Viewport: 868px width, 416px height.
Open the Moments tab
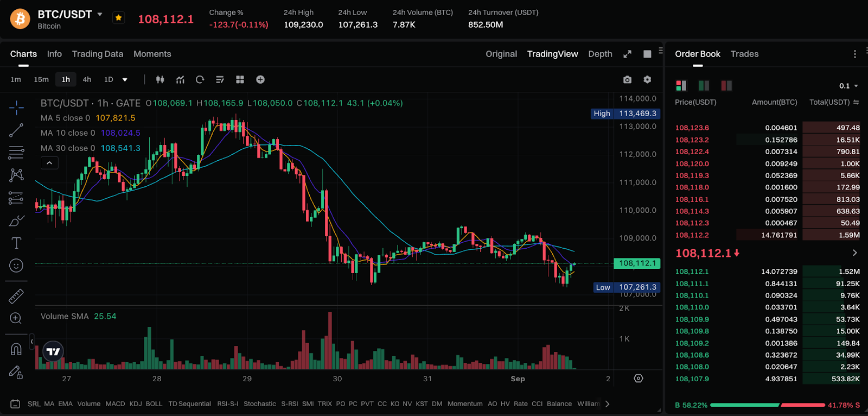click(x=152, y=54)
